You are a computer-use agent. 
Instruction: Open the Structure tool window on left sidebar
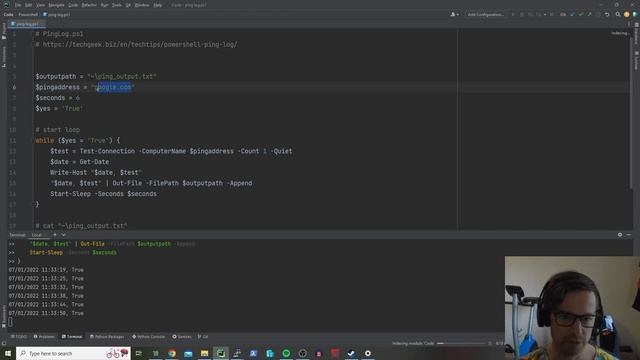(x=4, y=57)
